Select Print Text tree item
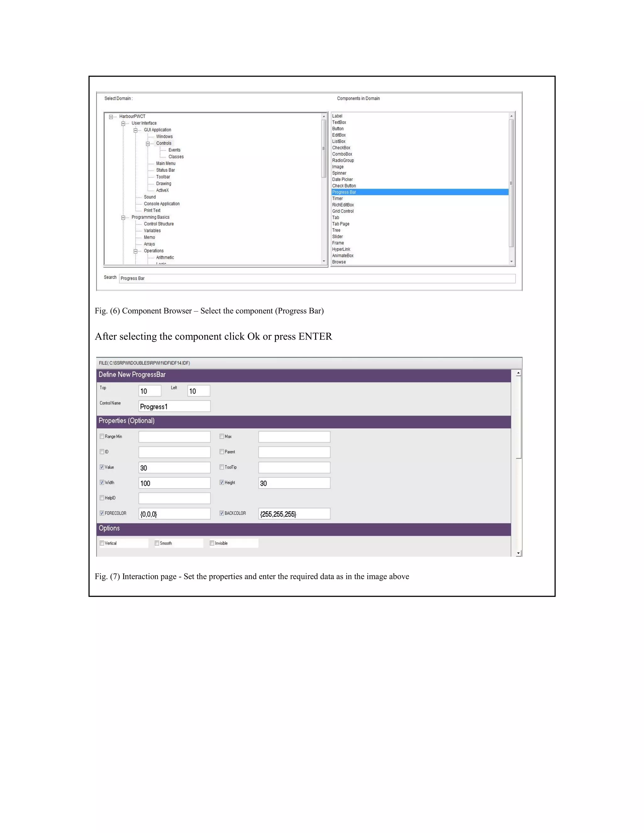The height and width of the screenshot is (833, 644). 152,211
